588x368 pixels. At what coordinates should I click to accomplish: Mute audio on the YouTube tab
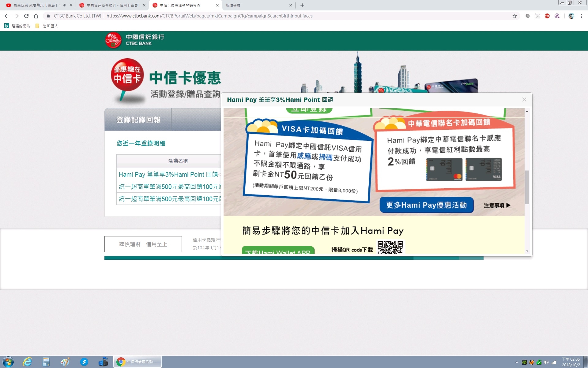pos(64,5)
